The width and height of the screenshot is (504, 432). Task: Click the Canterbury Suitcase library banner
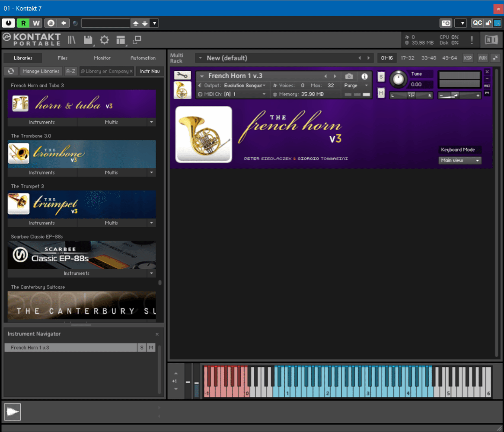click(82, 305)
